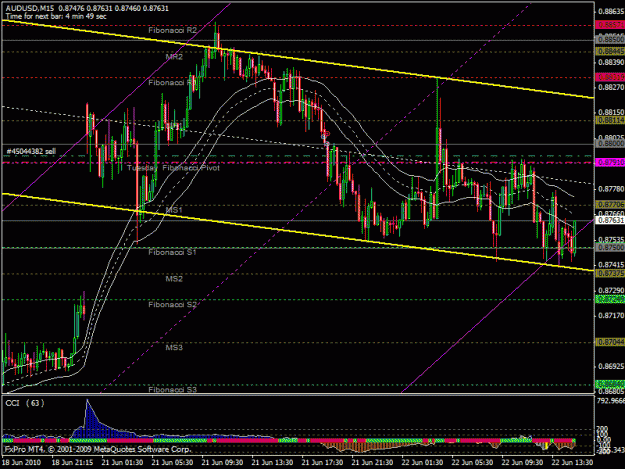Image resolution: width=625 pixels, height=469 pixels.
Task: Select the 'Fibonacci S2' level label
Action: [x=173, y=305]
